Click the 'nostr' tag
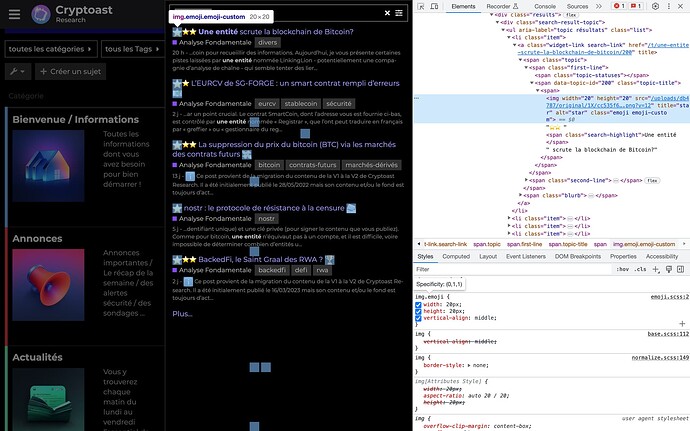Viewport: 690px width, 431px height. click(x=266, y=219)
